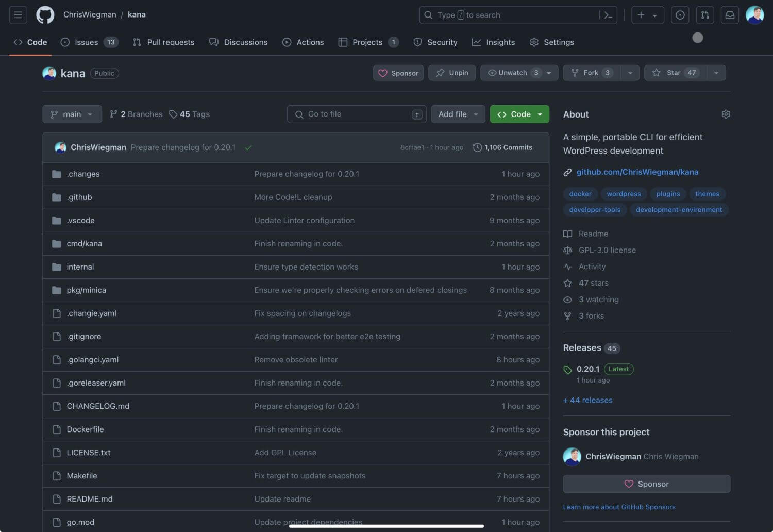Click the docker topic tag
This screenshot has width=773, height=532.
tap(580, 194)
